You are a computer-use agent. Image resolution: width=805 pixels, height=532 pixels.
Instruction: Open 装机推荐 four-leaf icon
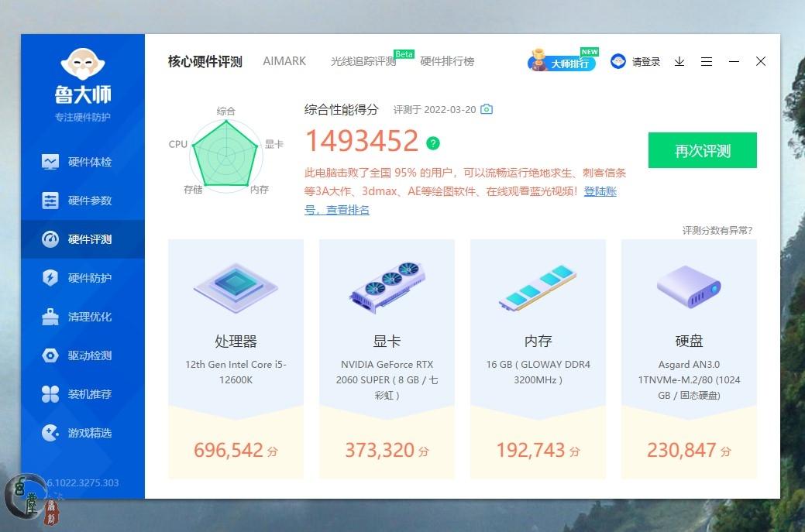50,394
